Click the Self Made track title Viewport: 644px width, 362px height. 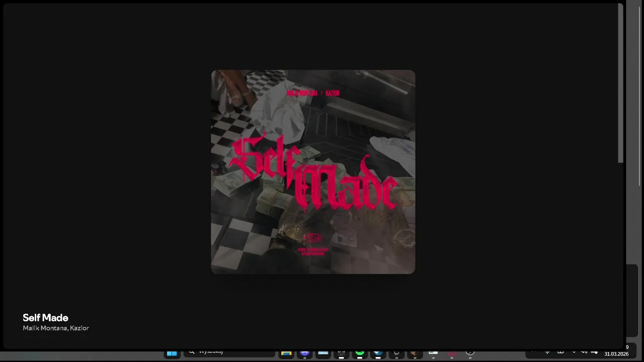pos(45,318)
